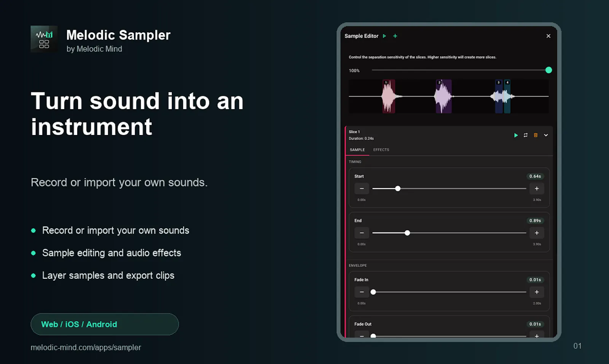This screenshot has width=609, height=364.
Task: Decrease Fade In with minus button
Action: click(x=362, y=292)
